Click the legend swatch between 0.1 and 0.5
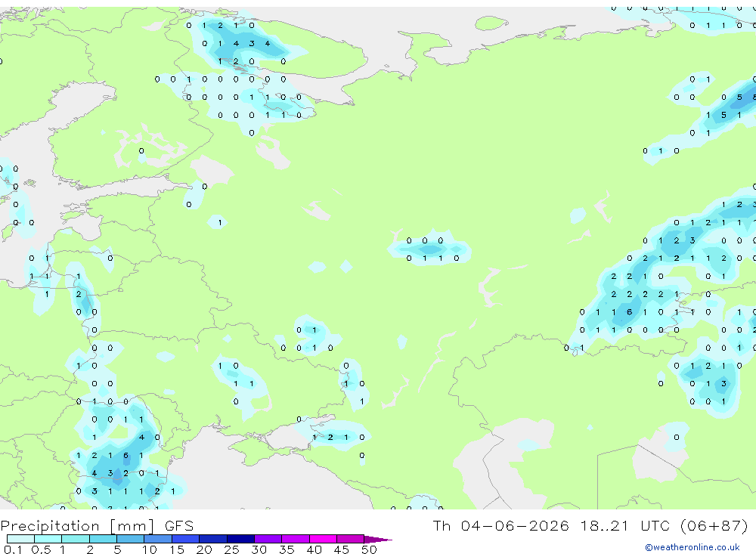756x554 pixels. tap(20, 539)
